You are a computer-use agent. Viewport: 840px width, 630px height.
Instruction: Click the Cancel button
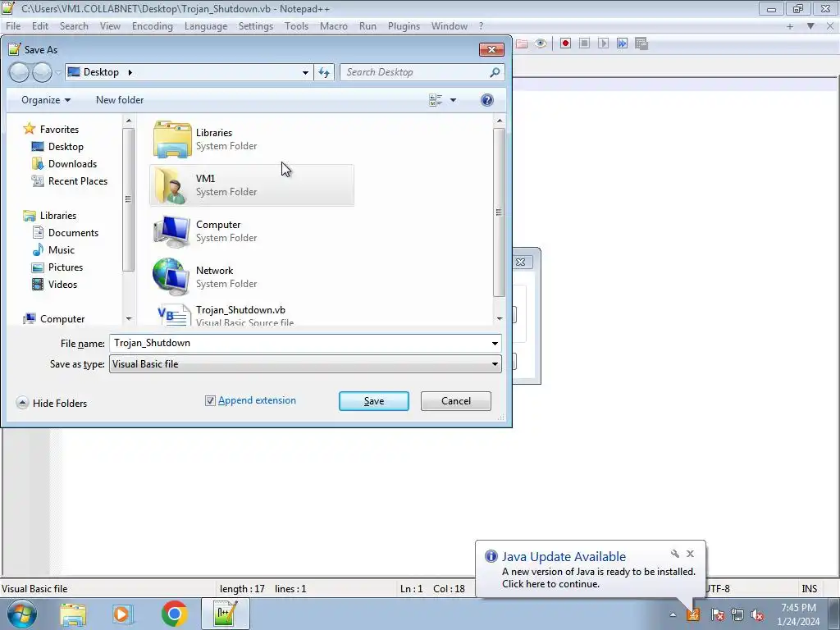coord(456,401)
